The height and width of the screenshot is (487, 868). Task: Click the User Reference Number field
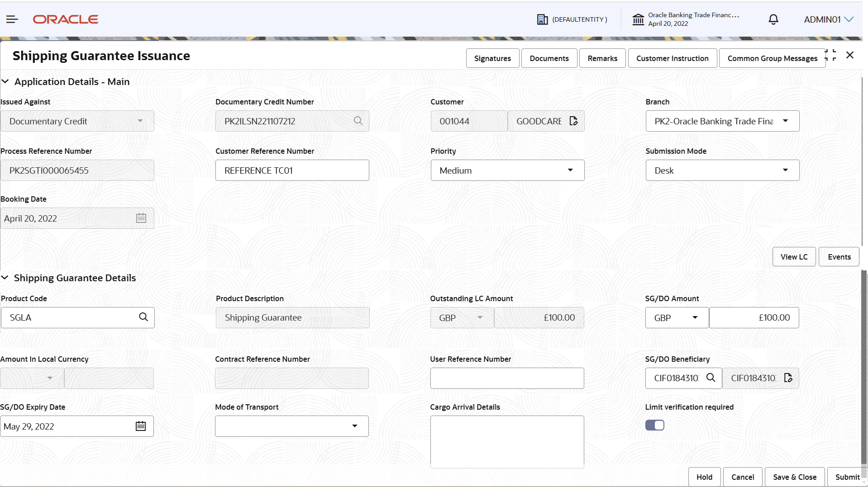coord(507,378)
